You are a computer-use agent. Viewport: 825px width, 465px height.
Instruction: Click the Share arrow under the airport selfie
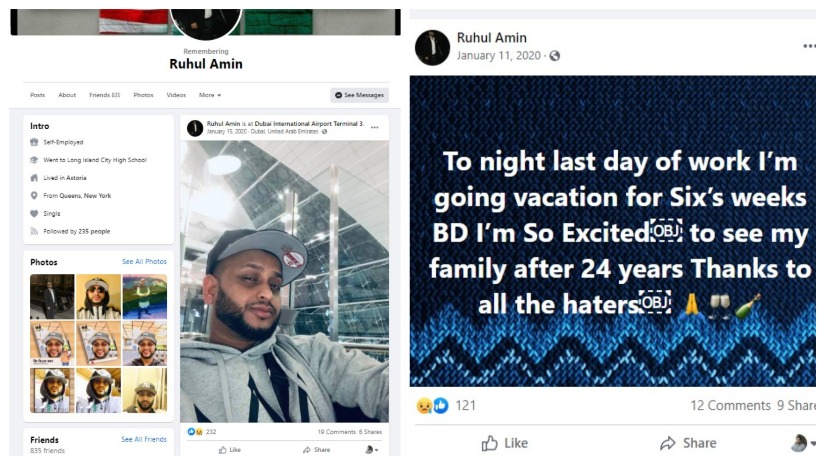[307, 450]
